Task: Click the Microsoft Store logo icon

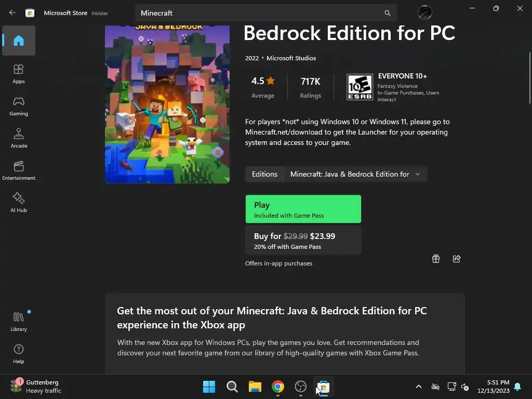Action: pos(30,13)
